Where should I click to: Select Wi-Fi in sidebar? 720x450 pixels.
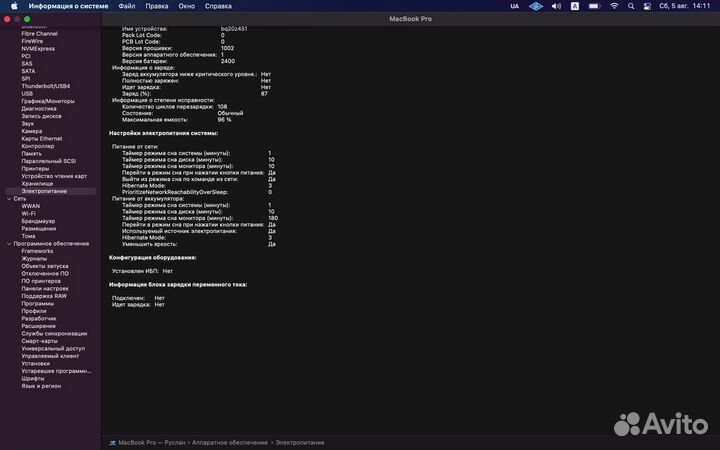28,214
